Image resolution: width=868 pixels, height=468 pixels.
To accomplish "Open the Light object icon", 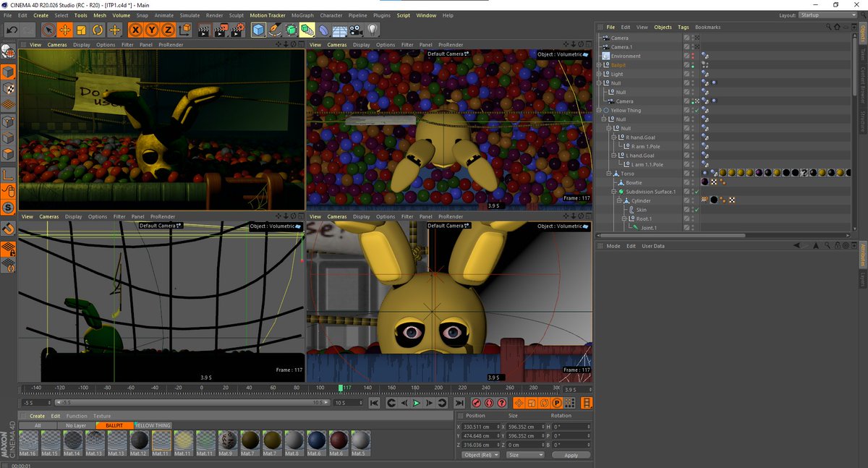I will point(373,30).
